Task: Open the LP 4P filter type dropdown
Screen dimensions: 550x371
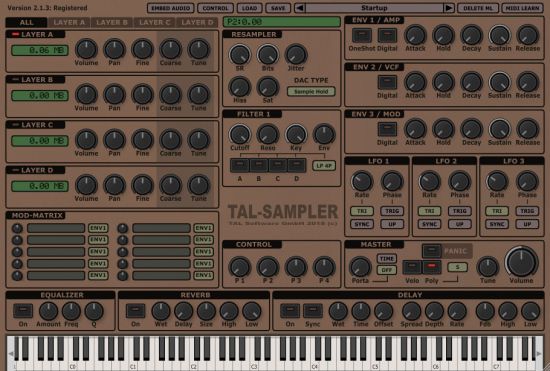Action: tap(324, 166)
